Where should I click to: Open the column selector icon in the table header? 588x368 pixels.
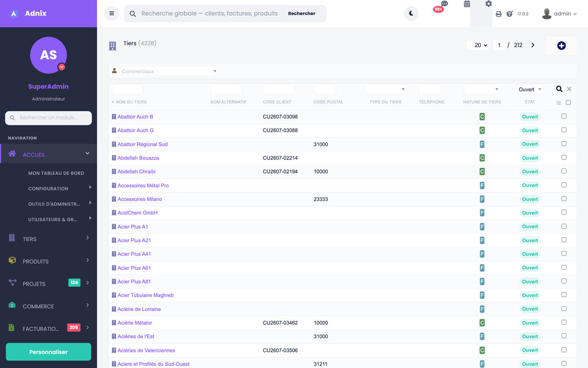(x=559, y=103)
